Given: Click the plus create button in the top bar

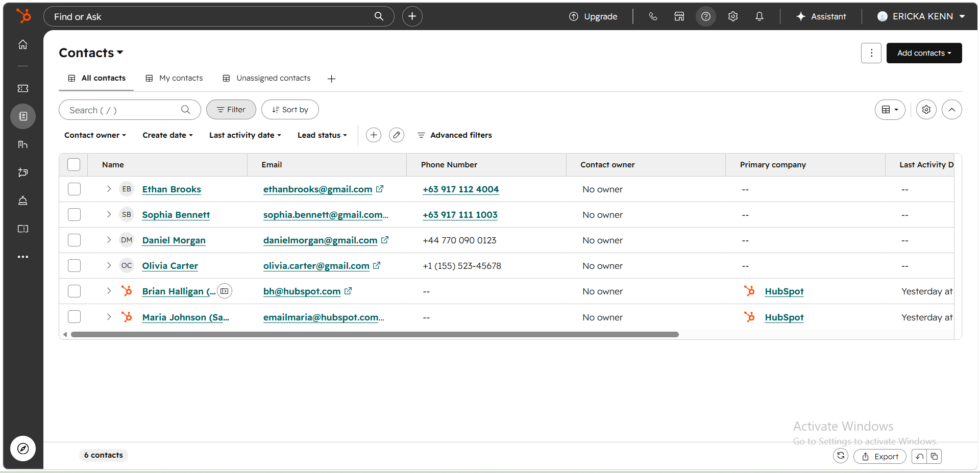Looking at the screenshot, I should [x=412, y=16].
